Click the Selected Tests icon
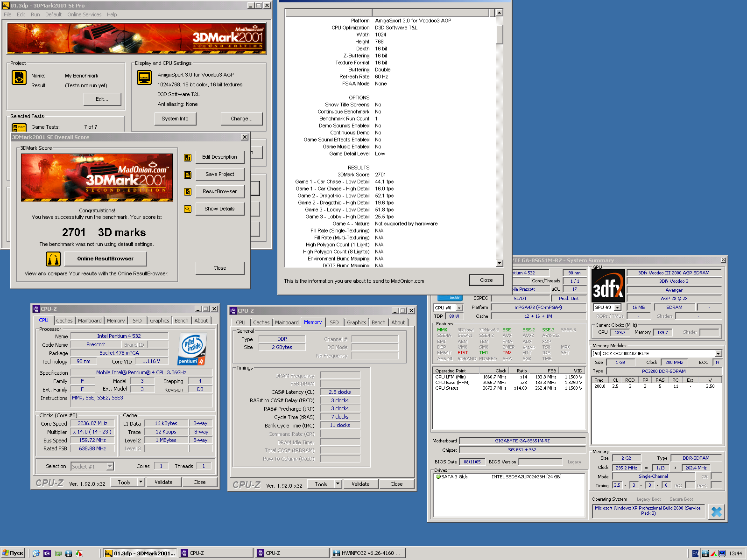 click(x=19, y=127)
